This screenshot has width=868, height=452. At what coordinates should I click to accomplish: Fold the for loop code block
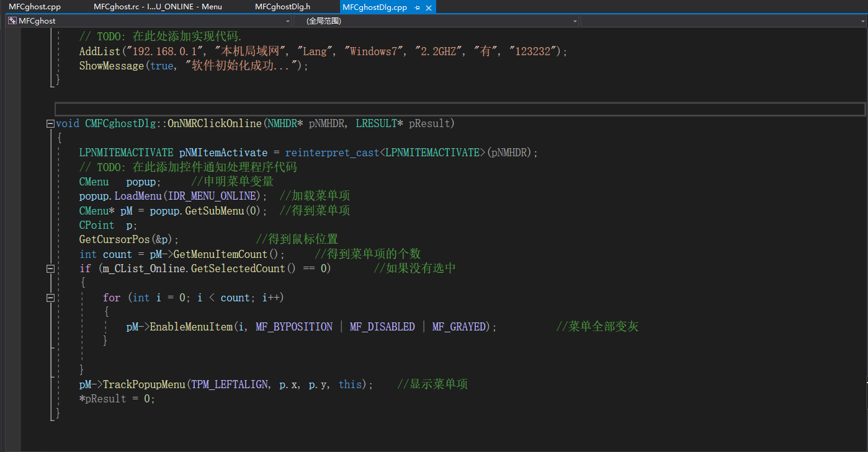(50, 298)
